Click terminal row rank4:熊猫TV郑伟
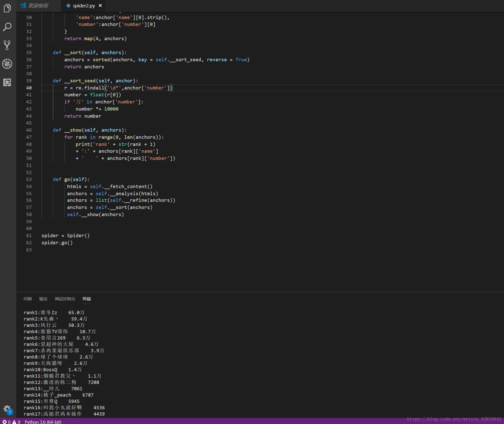The height and width of the screenshot is (424, 504). (60, 331)
